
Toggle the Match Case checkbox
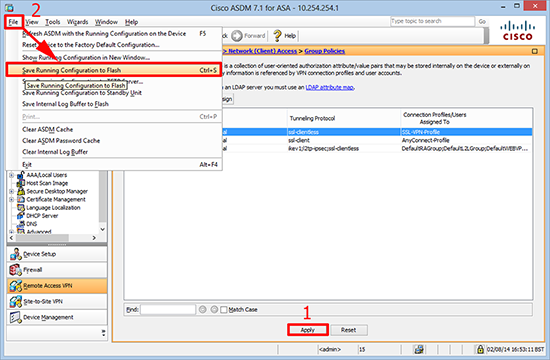click(223, 310)
